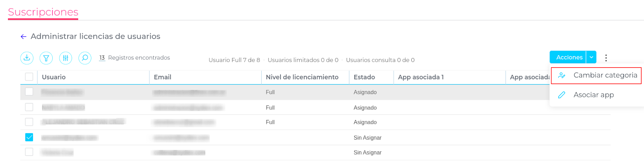Click the download records icon
The image size is (644, 161).
(27, 58)
